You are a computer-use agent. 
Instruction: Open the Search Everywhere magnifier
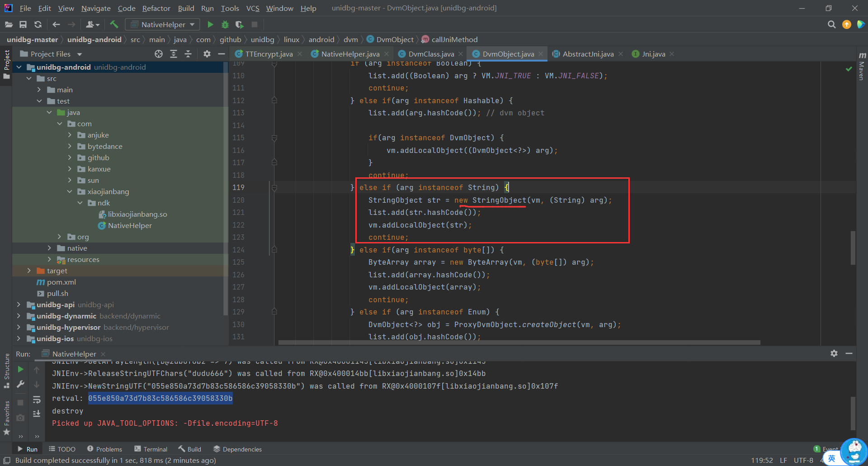click(831, 24)
